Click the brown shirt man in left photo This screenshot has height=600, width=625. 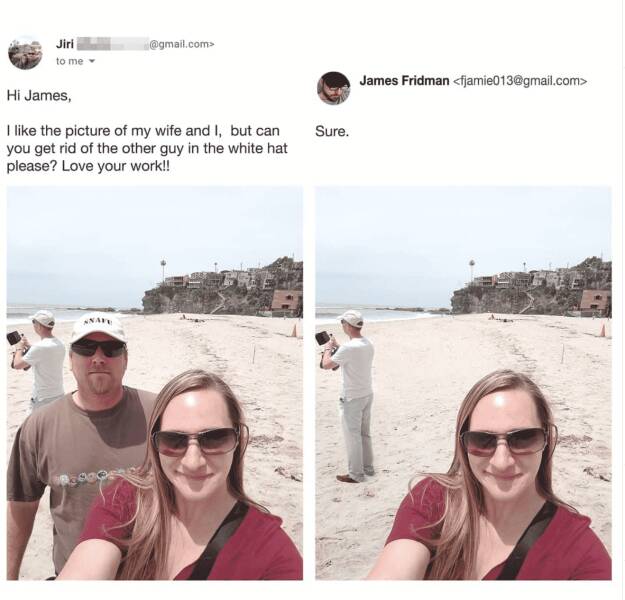coord(80,443)
